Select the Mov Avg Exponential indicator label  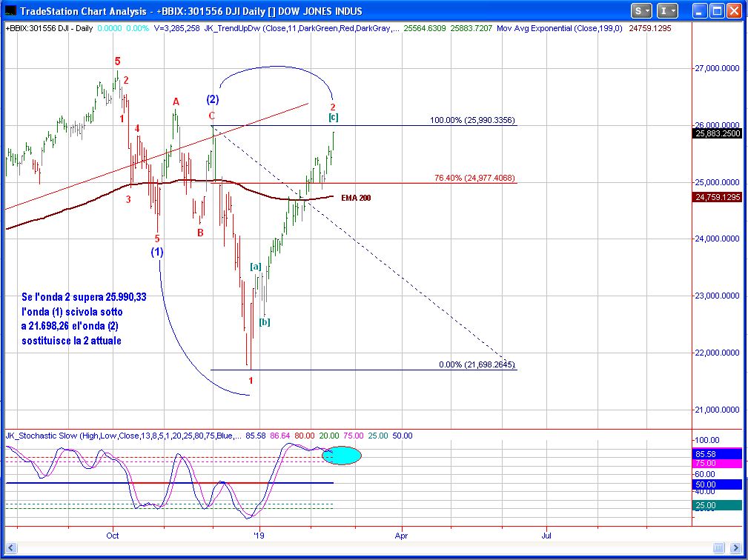pos(560,29)
